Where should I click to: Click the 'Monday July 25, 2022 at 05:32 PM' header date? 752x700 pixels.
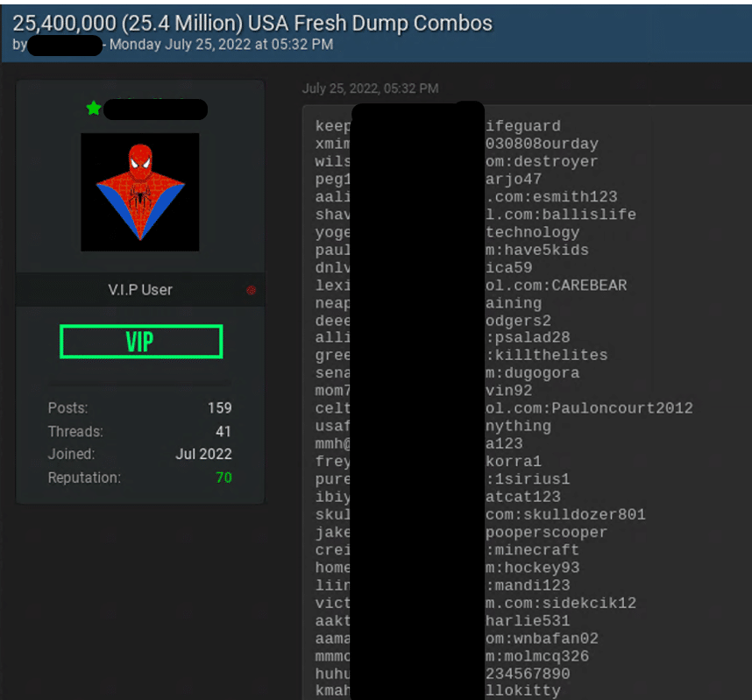tap(221, 45)
